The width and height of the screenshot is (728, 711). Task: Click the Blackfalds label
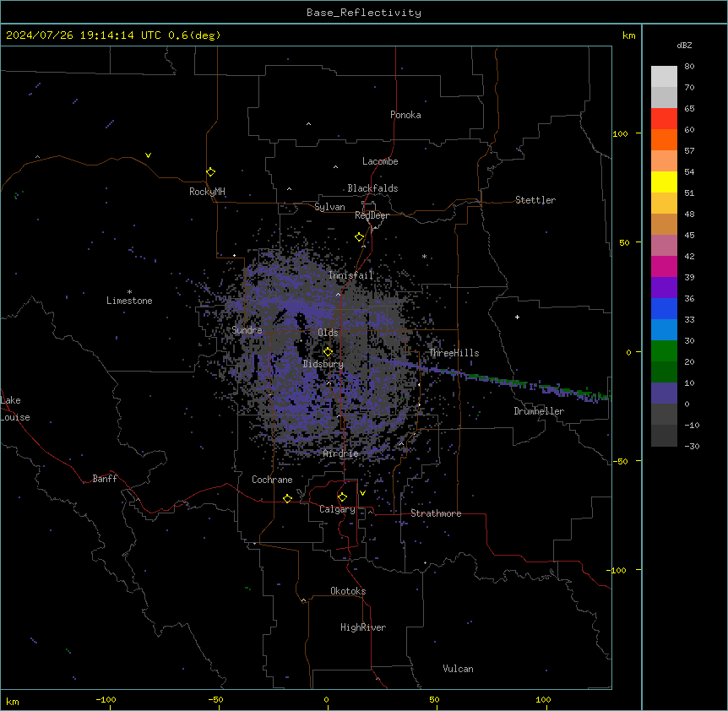click(x=372, y=188)
